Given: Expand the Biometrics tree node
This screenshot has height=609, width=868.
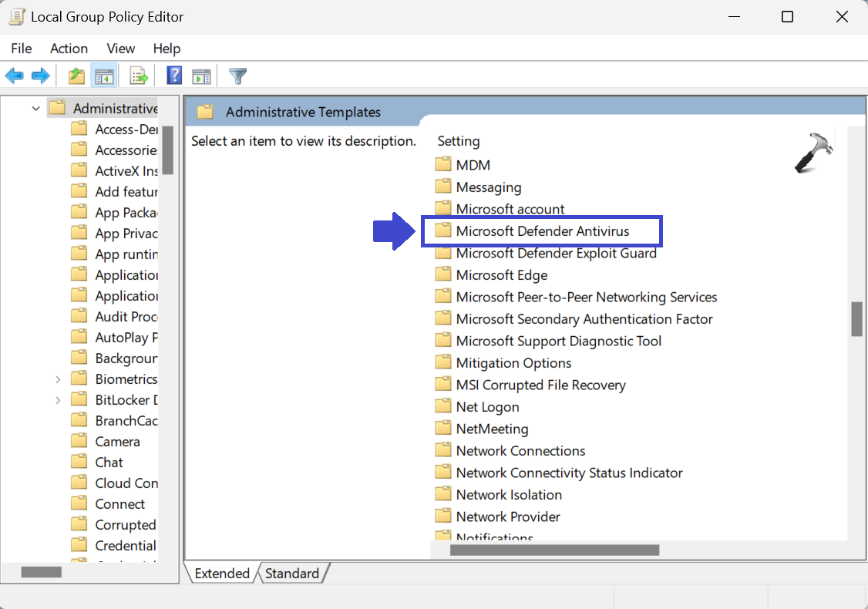Looking at the screenshot, I should point(58,379).
